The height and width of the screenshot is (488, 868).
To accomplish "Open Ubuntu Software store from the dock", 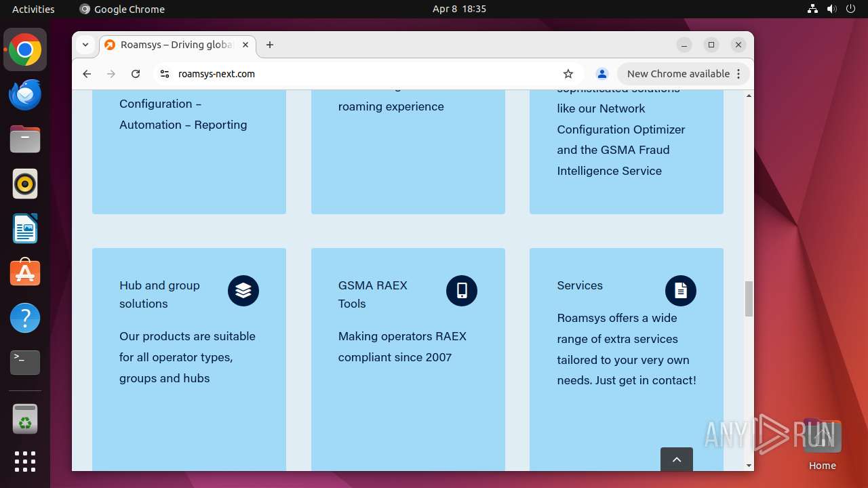I will point(25,273).
